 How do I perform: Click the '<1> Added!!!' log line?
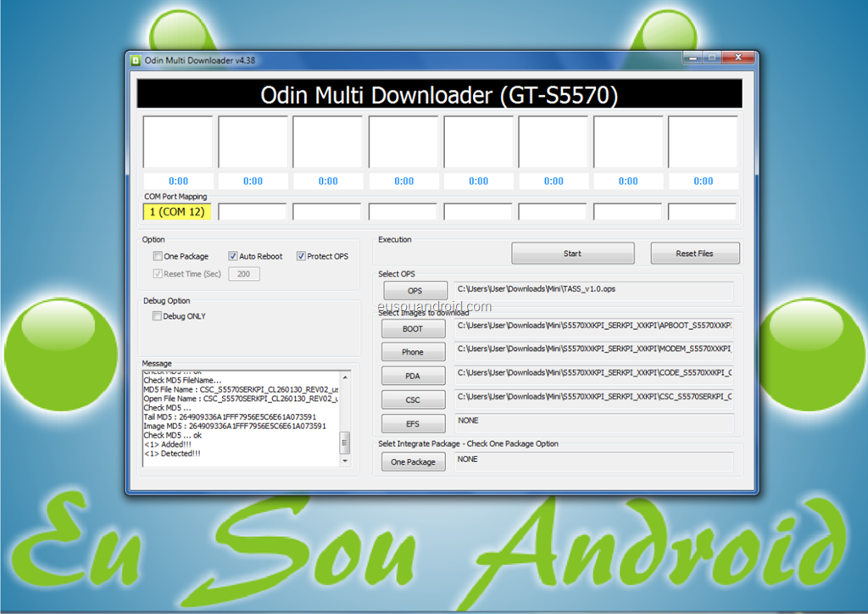pyautogui.click(x=168, y=444)
